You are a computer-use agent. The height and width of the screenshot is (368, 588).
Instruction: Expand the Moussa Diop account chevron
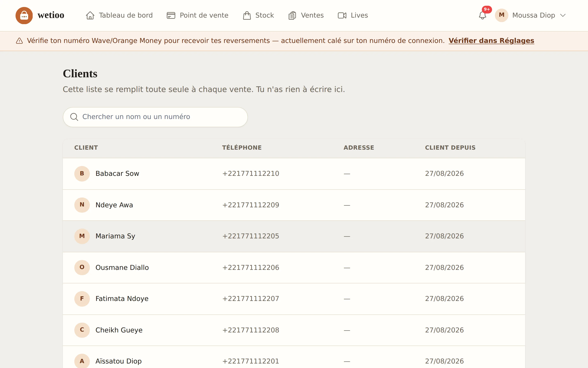(x=563, y=15)
